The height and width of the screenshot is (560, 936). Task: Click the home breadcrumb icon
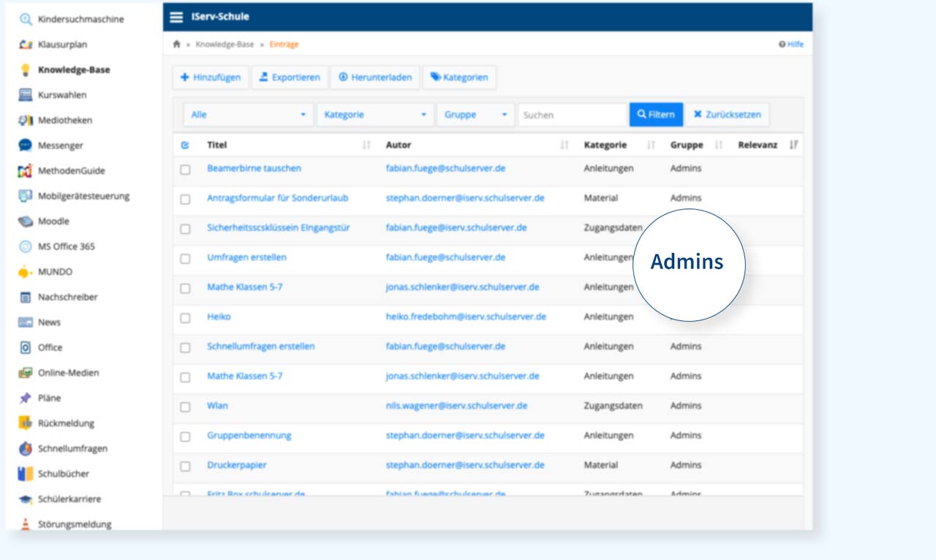pyautogui.click(x=176, y=45)
